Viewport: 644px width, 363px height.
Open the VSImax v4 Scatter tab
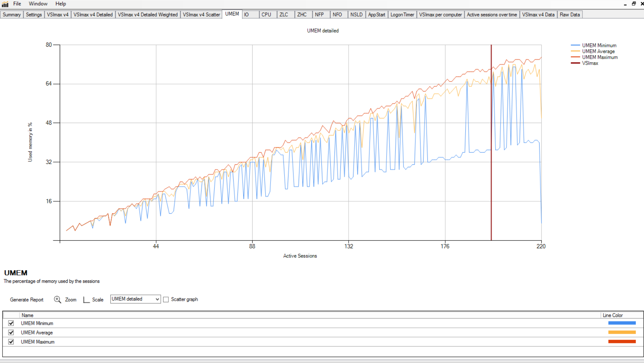(202, 15)
